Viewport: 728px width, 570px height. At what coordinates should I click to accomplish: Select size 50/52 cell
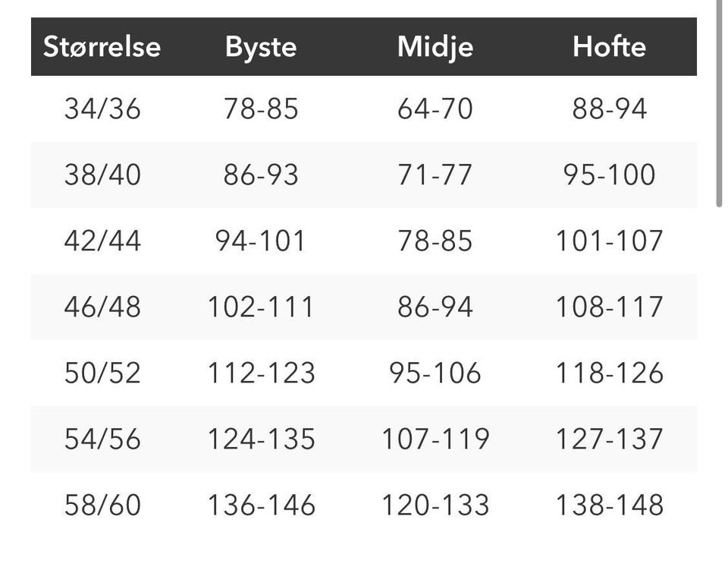point(102,373)
